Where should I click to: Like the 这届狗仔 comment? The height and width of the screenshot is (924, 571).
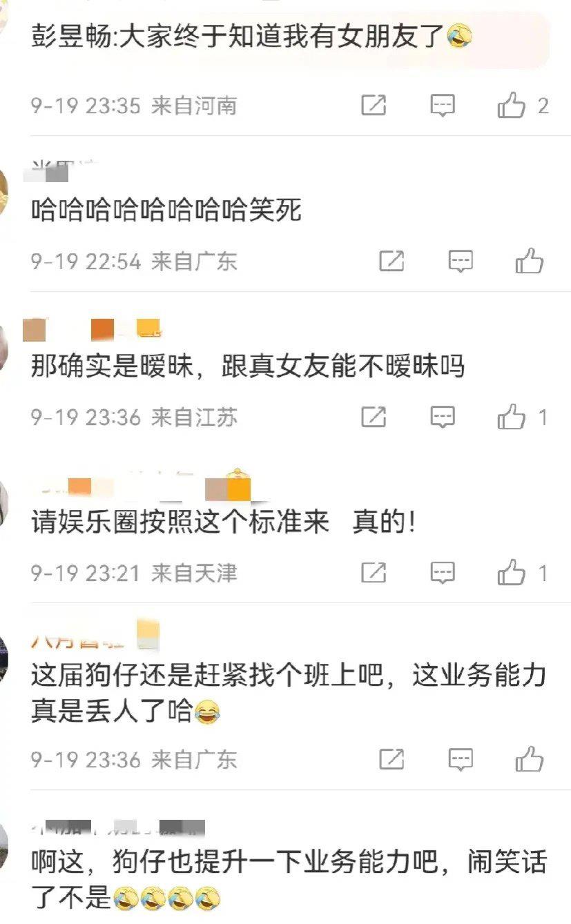[530, 759]
